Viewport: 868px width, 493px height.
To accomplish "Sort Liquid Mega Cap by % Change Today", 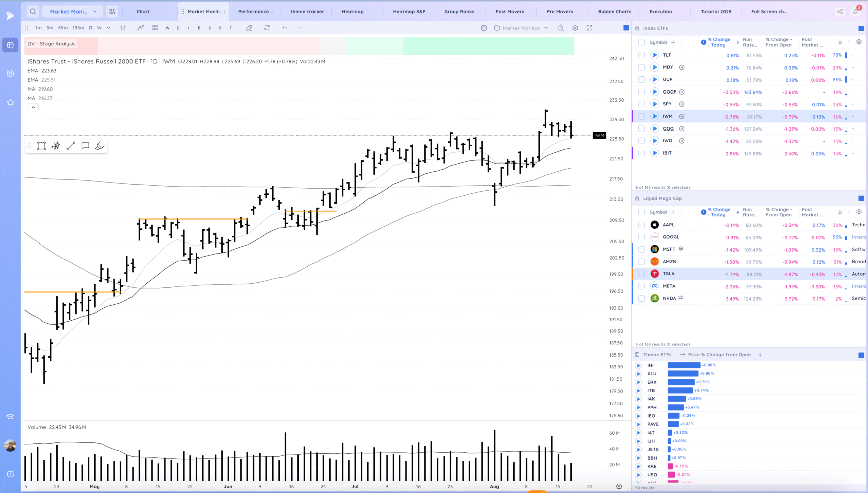I will (x=738, y=212).
